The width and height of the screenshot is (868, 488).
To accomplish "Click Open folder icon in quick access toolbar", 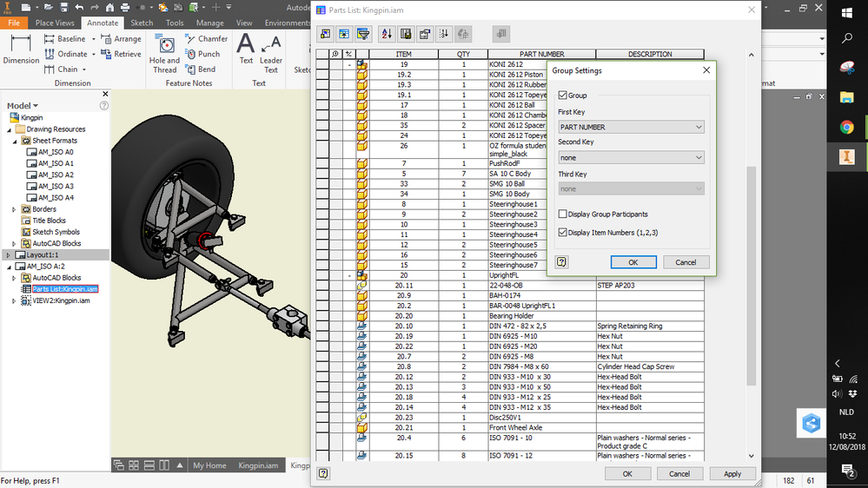I will (48, 8).
